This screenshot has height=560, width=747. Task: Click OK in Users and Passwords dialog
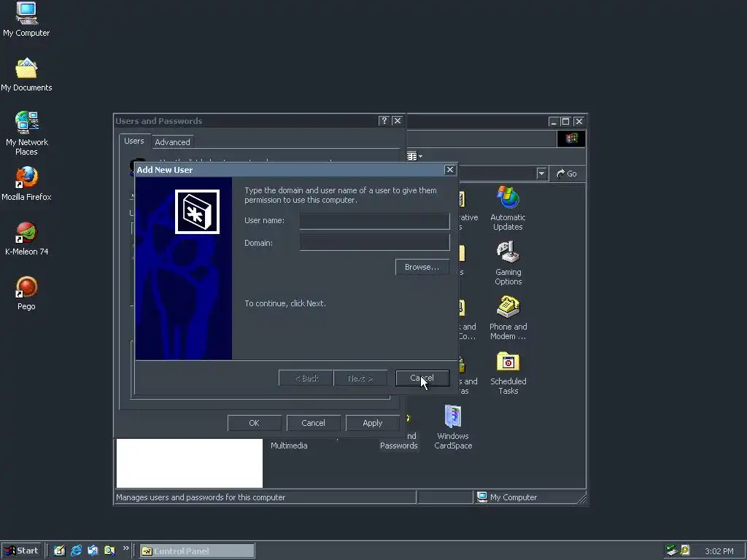(x=254, y=423)
